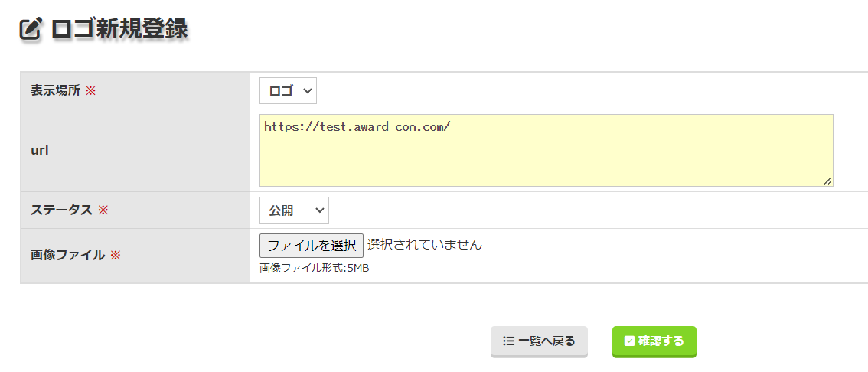Click the list icon on 一覧へ戻る button

tap(508, 341)
